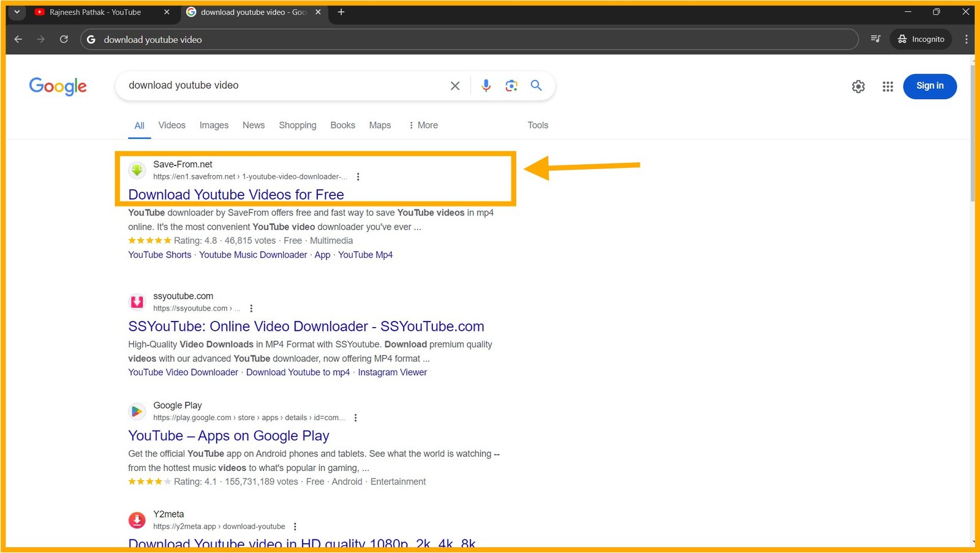Open the YouTube Mp4 sitelink
Image resolution: width=980 pixels, height=553 pixels.
[x=366, y=255]
